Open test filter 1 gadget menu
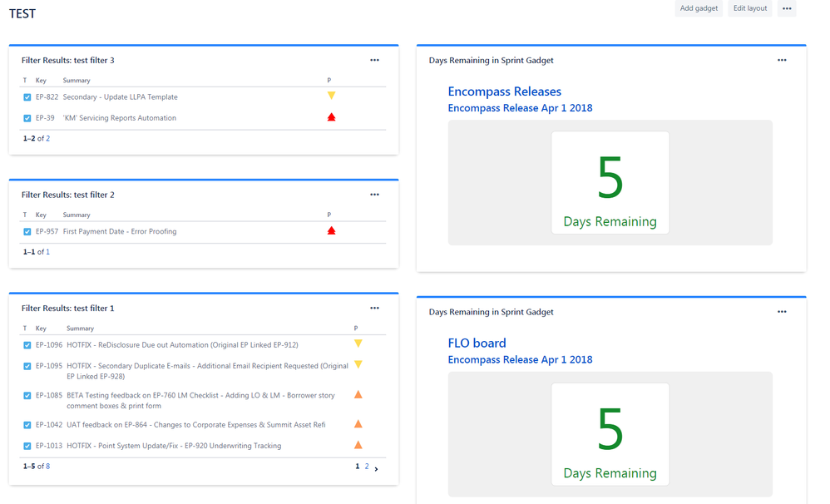Viewport: 830px width, 504px height. pyautogui.click(x=374, y=308)
